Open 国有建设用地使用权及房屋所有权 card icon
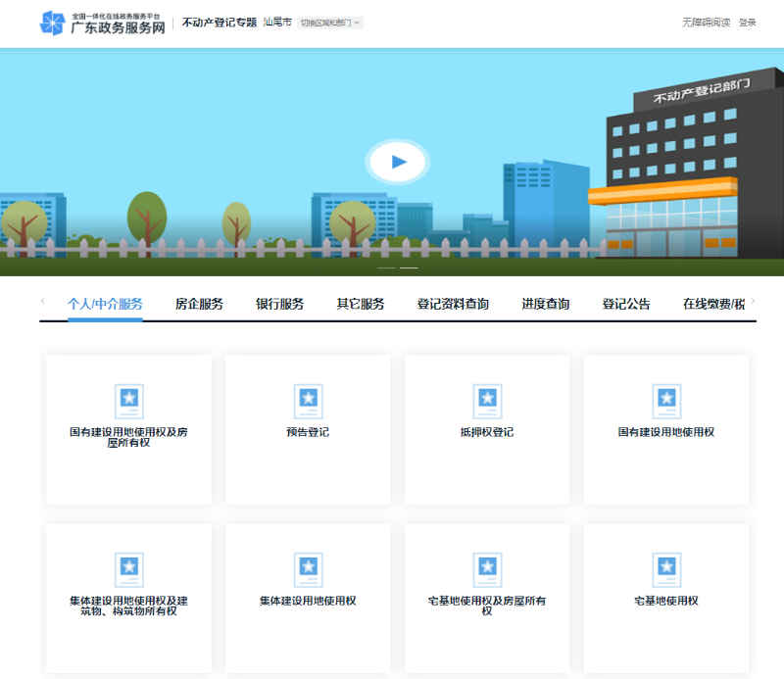 pyautogui.click(x=128, y=401)
